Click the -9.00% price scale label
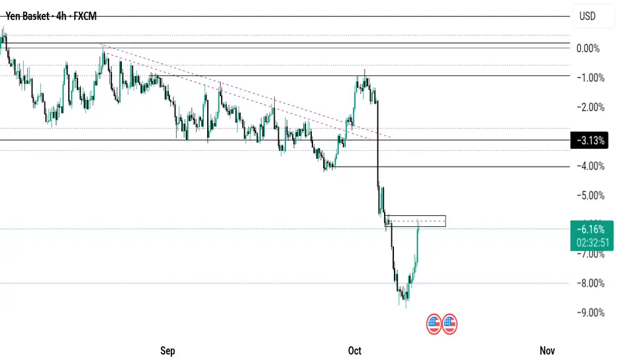The width and height of the screenshot is (617, 364). click(588, 312)
